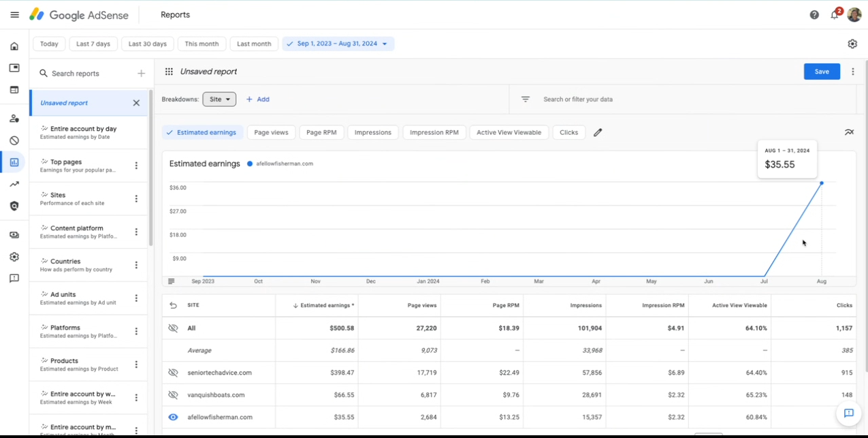
Task: Open Reports icon in left sidebar
Action: (14, 162)
